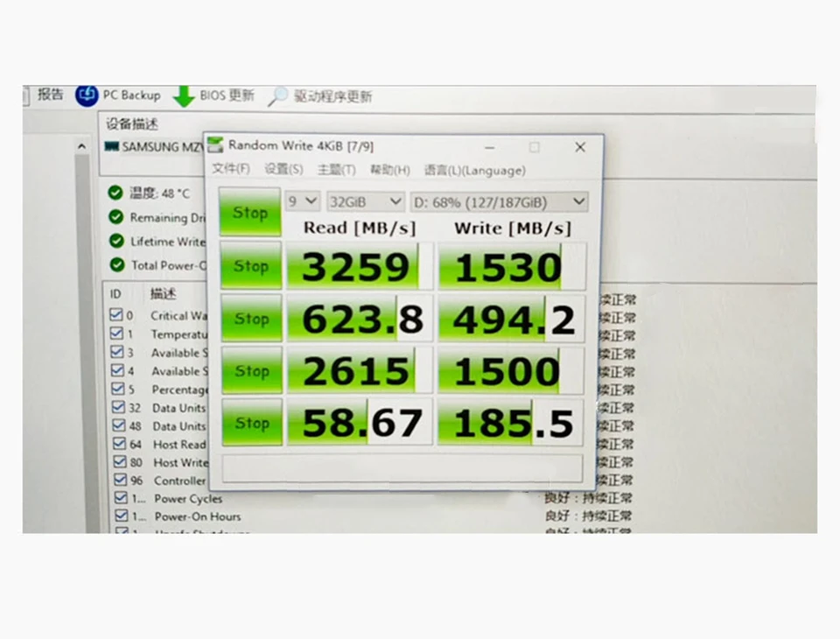Screen dimensions: 840x639
Task: Click the 2615 read result value
Action: (356, 371)
